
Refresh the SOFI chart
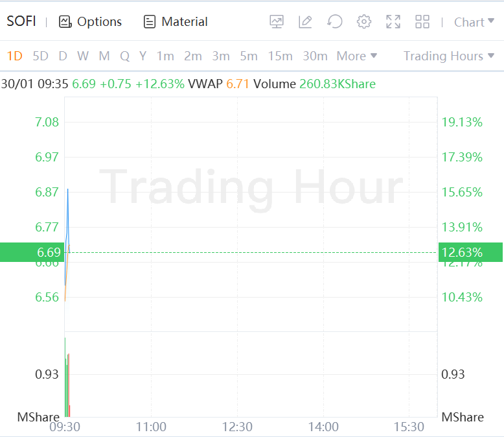tap(334, 22)
